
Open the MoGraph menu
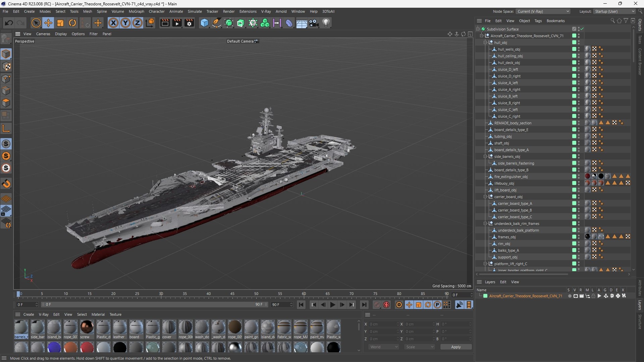[x=136, y=11]
